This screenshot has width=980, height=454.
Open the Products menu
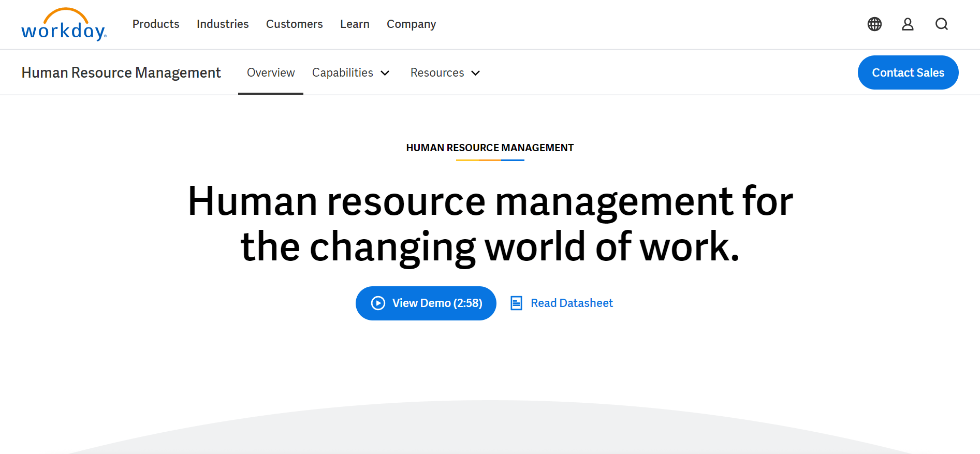[x=156, y=24]
